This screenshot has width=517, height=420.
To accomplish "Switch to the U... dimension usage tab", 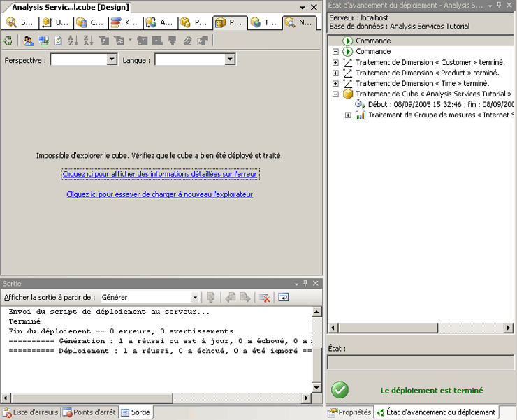I will tap(55, 22).
